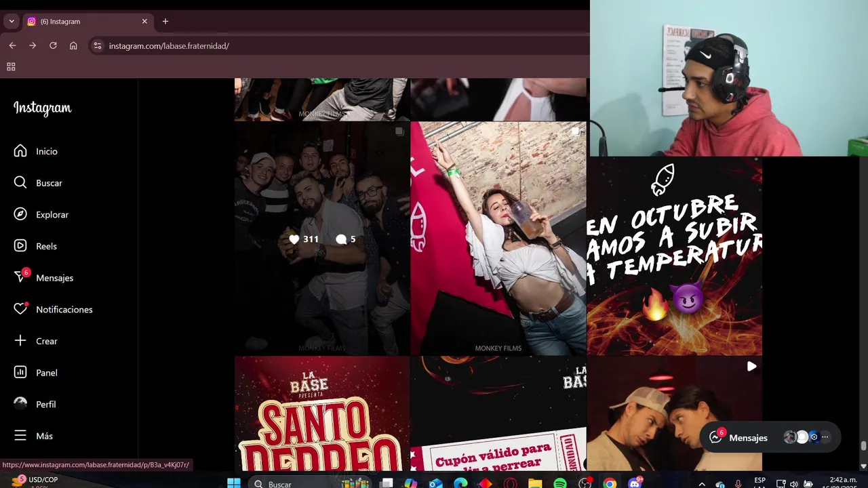The image size is (868, 488).
Task: Open Mensajes in the left sidebar
Action: 43,277
